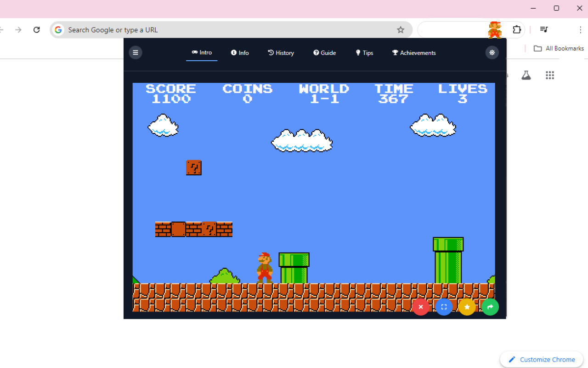Click the COINS 0 counter

[248, 93]
